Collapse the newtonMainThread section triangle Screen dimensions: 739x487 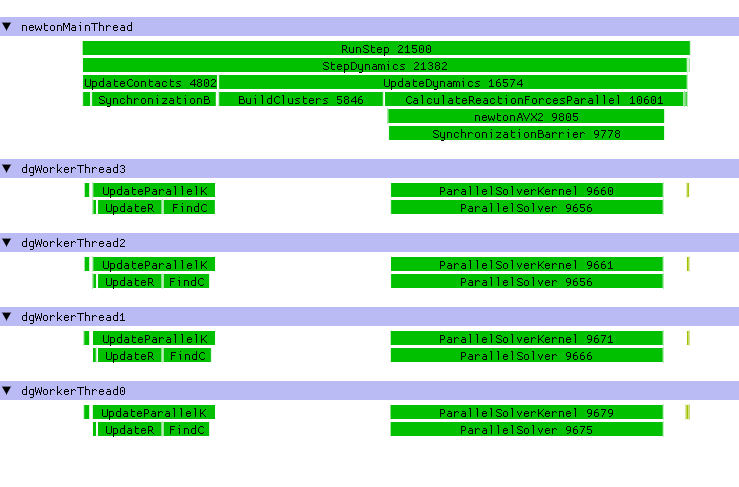click(x=7, y=27)
